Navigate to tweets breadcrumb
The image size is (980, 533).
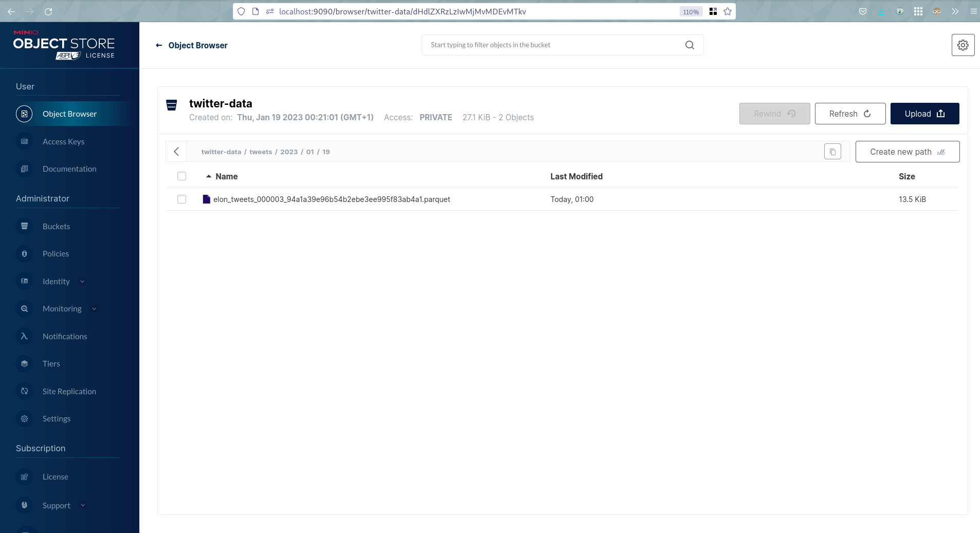tap(261, 152)
